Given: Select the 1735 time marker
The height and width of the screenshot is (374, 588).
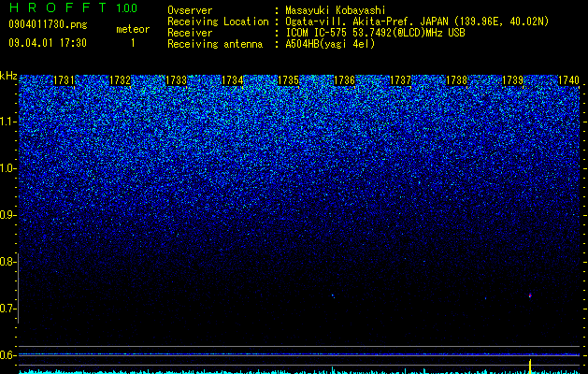Looking at the screenshot, I should point(288,80).
